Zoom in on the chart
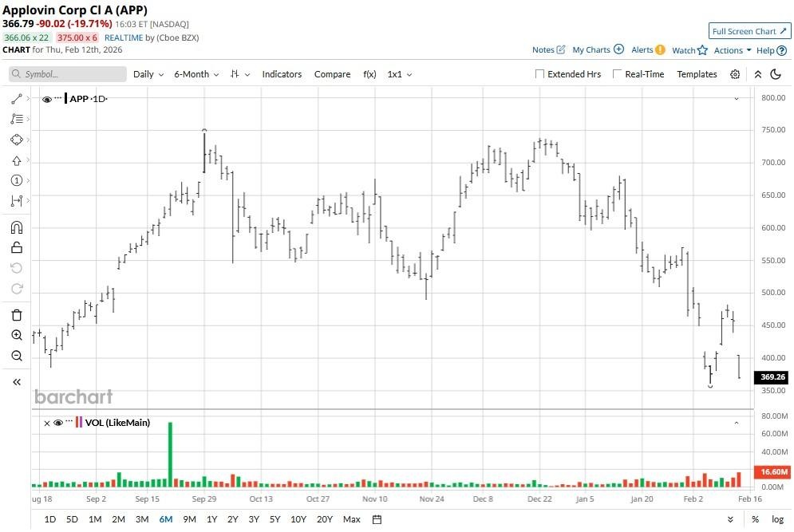This screenshot has height=532, width=794. (16, 335)
